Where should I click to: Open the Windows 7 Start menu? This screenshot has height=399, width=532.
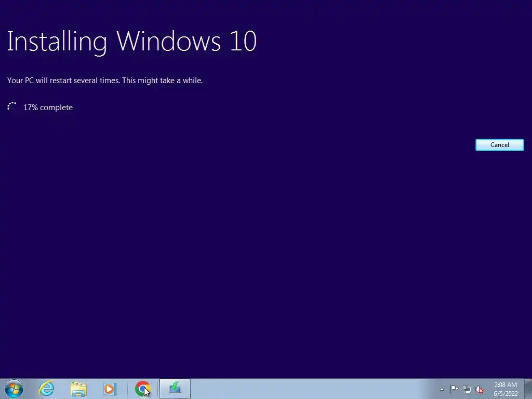14,389
